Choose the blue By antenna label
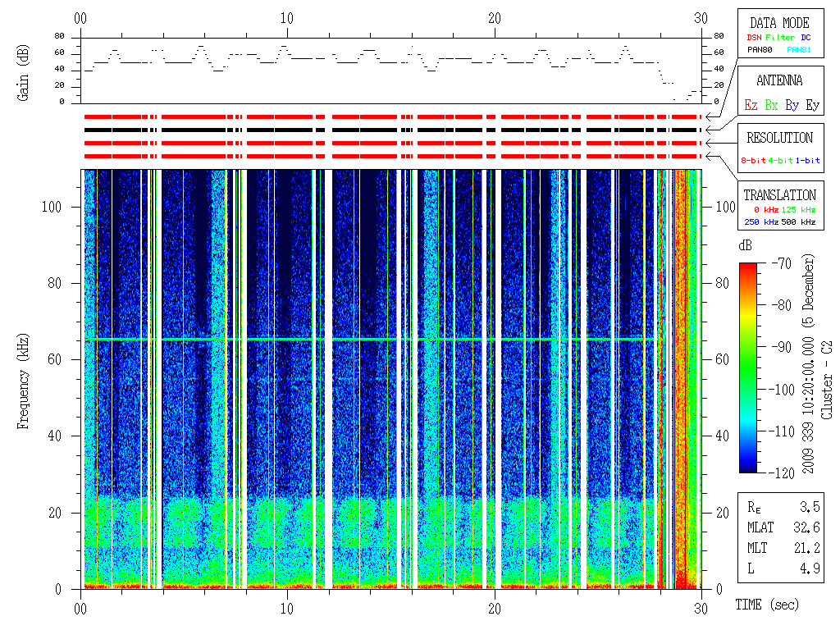840x630 pixels. [x=792, y=105]
